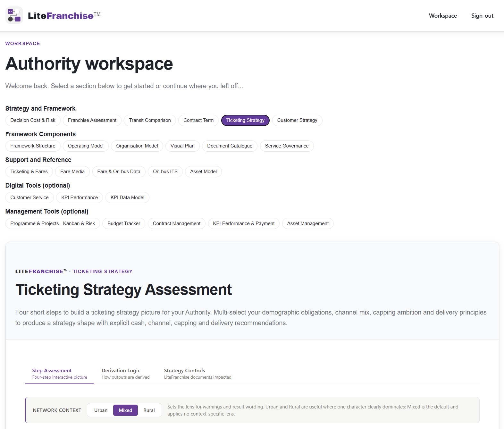Select the Transit Comparison pill
The image size is (504, 429).
pyautogui.click(x=150, y=120)
